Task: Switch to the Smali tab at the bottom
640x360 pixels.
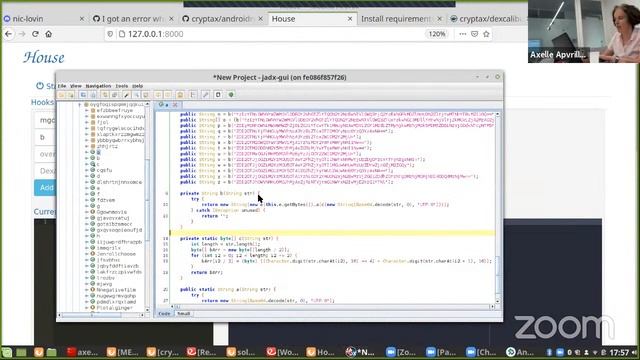Action: point(184,313)
